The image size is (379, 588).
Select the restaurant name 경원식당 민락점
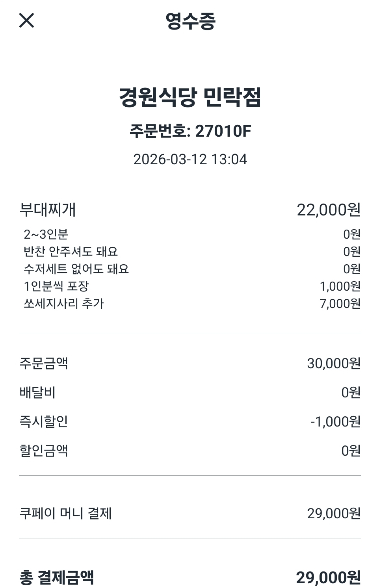click(190, 97)
